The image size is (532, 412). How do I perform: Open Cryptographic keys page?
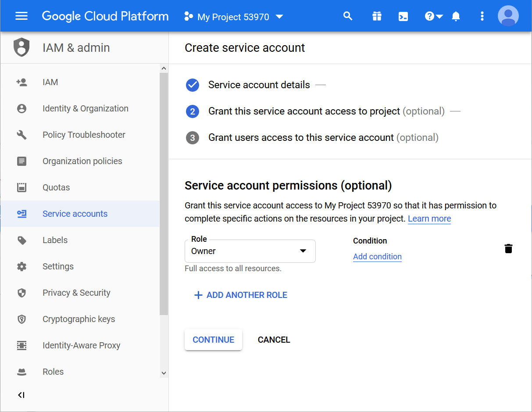80,319
